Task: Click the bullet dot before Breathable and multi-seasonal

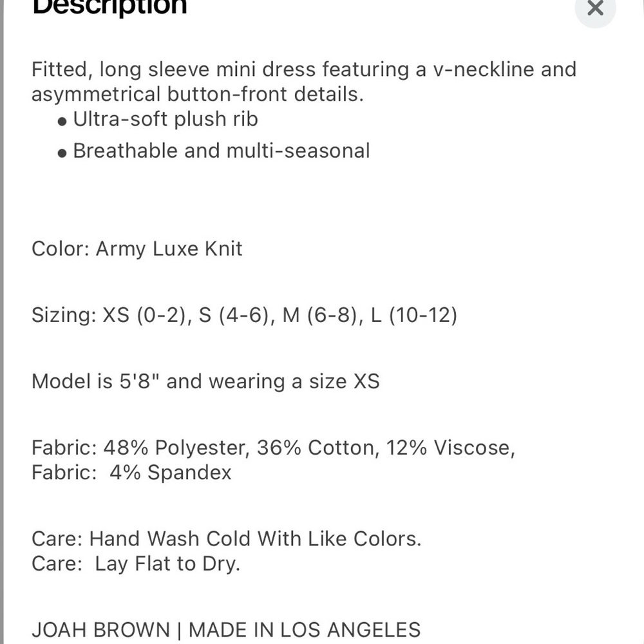Action: [62, 153]
